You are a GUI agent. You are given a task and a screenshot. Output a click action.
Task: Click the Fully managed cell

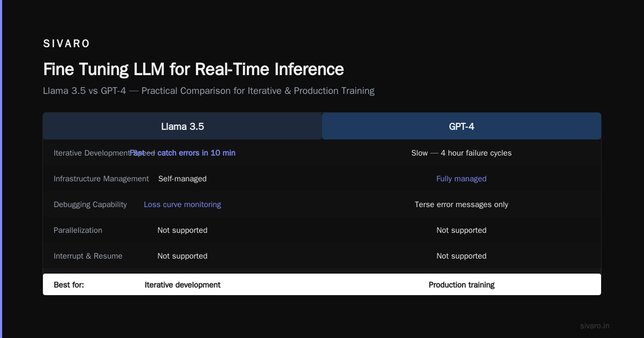coord(462,179)
